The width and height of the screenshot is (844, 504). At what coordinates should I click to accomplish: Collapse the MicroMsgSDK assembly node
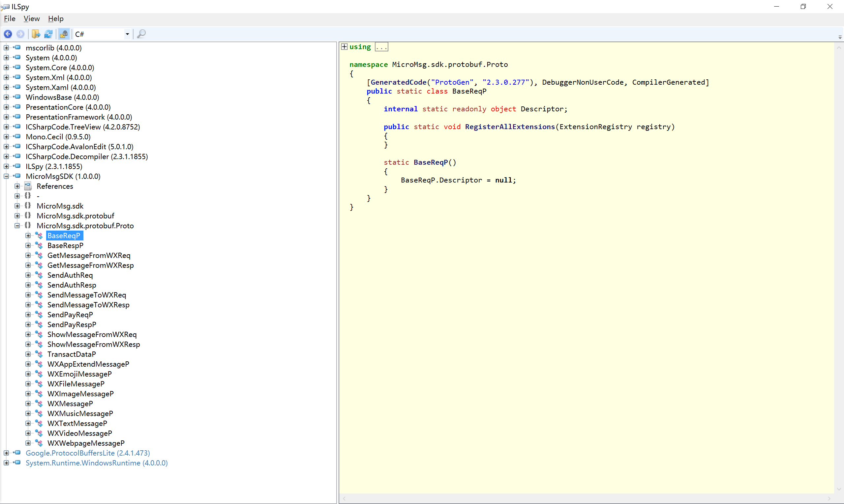(x=6, y=176)
